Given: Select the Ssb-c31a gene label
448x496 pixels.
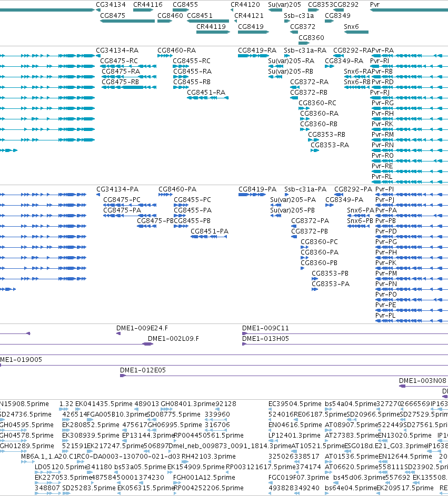Looking at the screenshot, I should (x=299, y=16).
